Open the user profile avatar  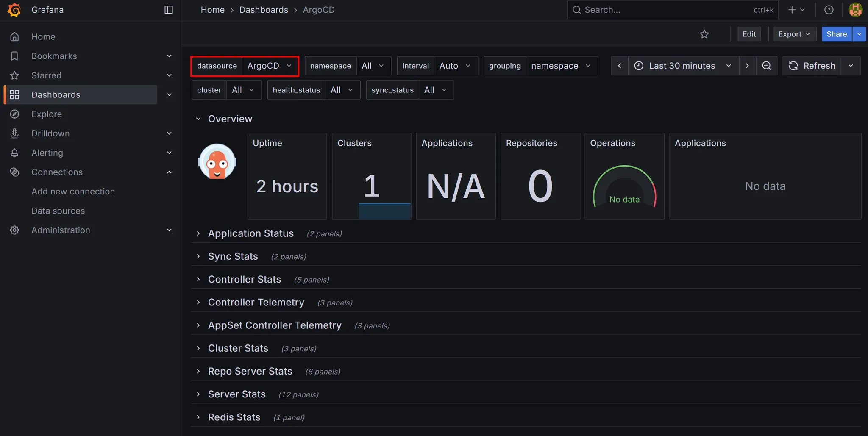click(x=855, y=10)
